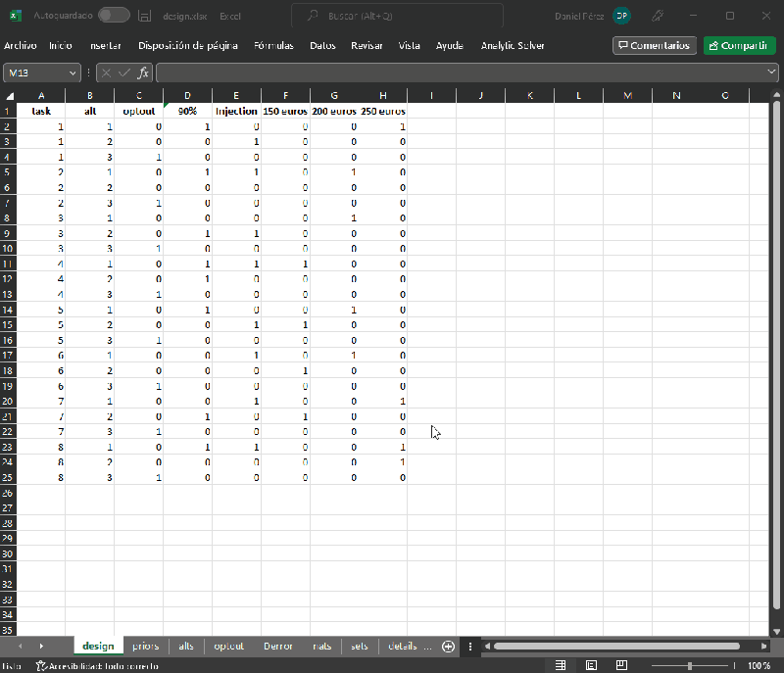Open the Archivo menu
The image size is (784, 673).
point(20,45)
